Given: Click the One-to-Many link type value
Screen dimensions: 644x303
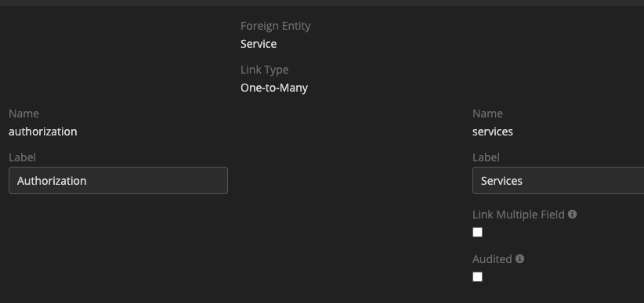Looking at the screenshot, I should 274,88.
